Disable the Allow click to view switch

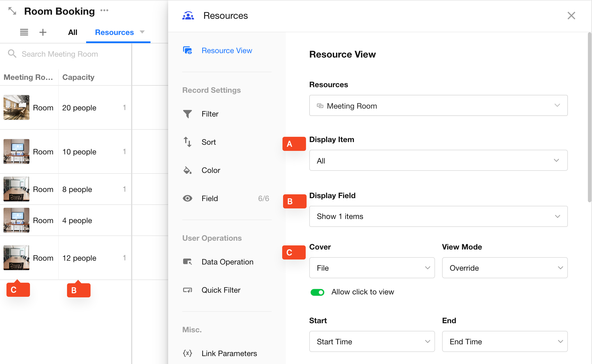pos(317,292)
